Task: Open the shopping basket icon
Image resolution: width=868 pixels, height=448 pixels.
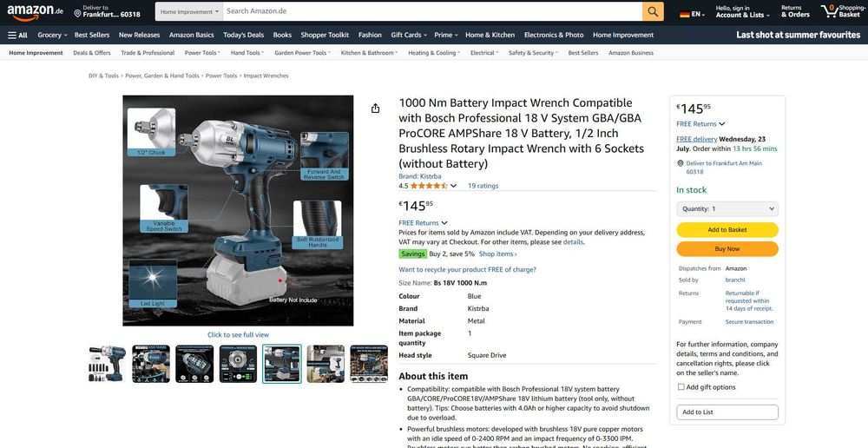Action: 829,10
